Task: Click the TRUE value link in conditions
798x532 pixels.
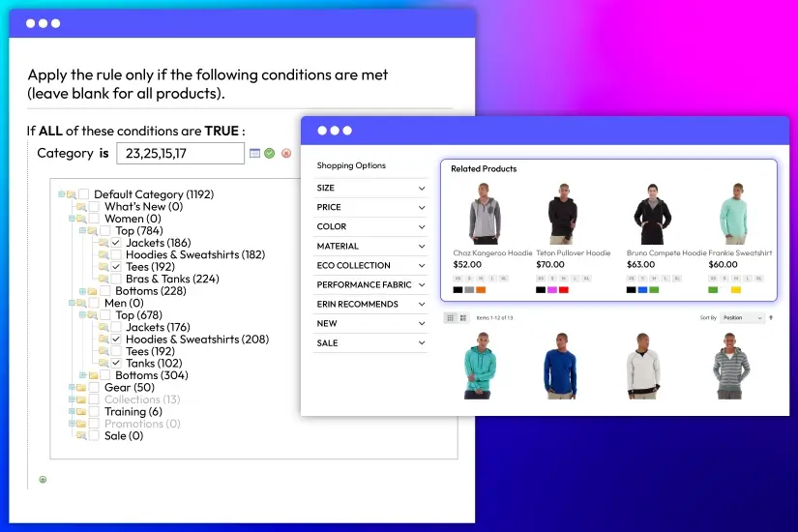Action: tap(222, 131)
